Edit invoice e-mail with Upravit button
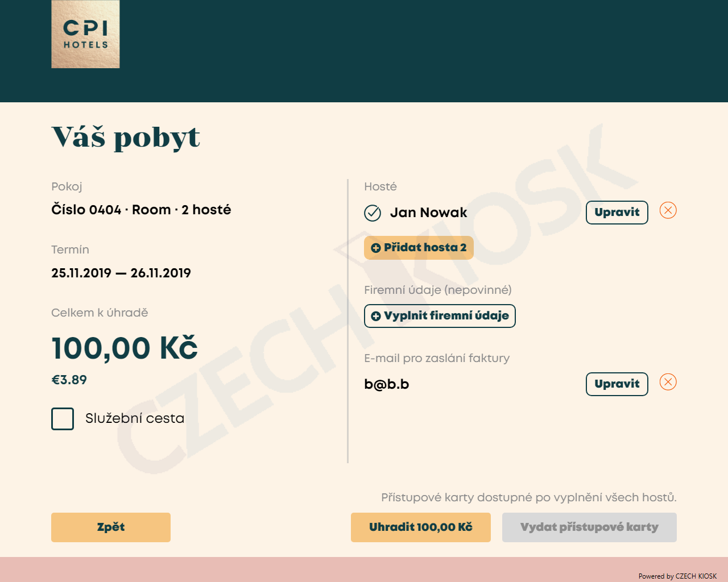 [x=617, y=384]
